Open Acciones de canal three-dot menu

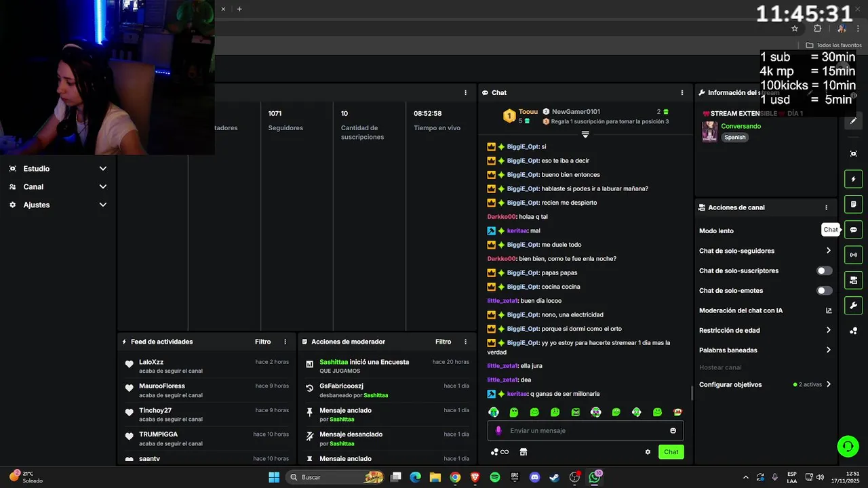pyautogui.click(x=826, y=207)
